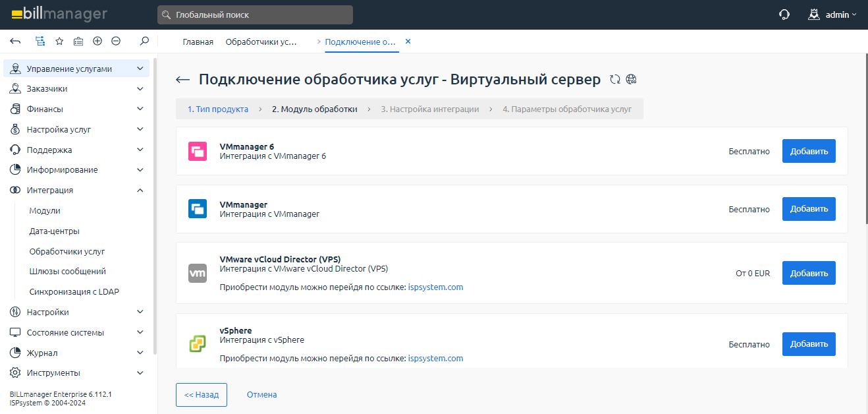Click the << Назад button
This screenshot has width=868, height=414.
coord(202,395)
